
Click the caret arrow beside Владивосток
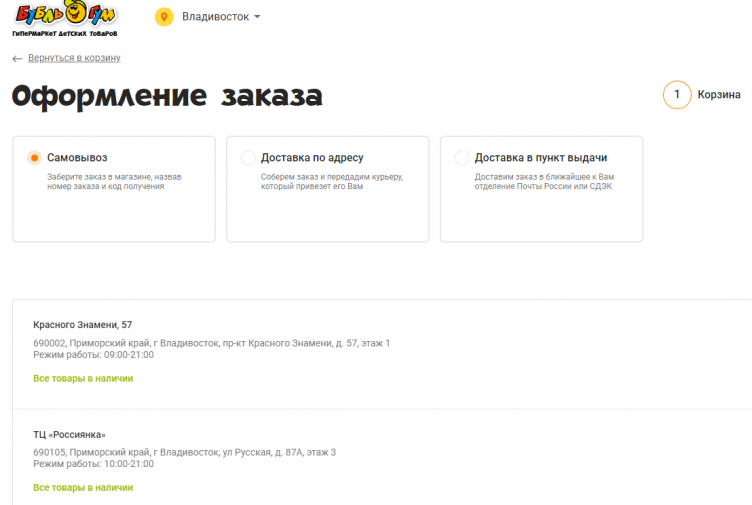click(x=257, y=17)
